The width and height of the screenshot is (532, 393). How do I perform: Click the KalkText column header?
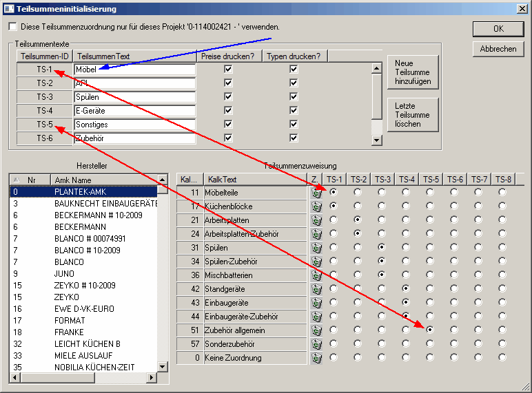click(x=255, y=180)
